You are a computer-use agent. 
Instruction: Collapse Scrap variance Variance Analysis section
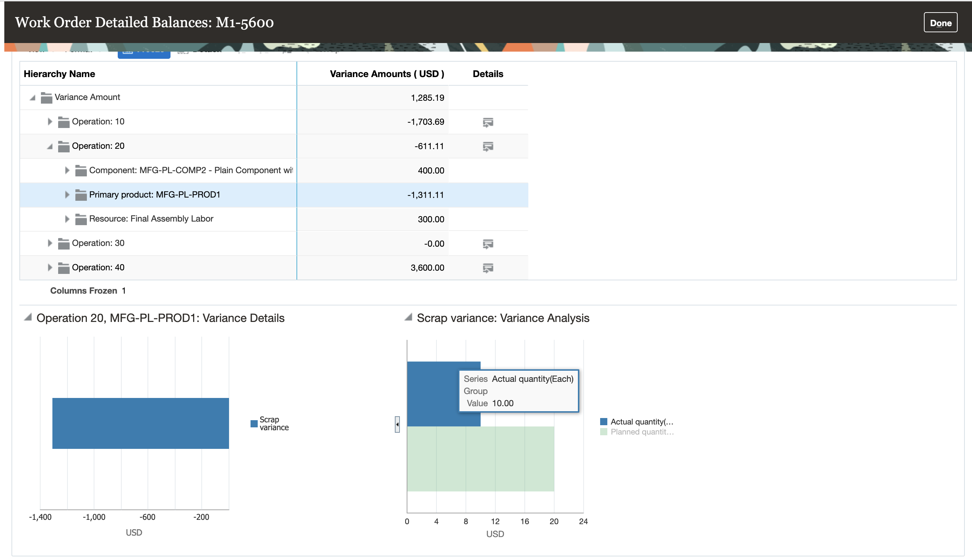[408, 317]
